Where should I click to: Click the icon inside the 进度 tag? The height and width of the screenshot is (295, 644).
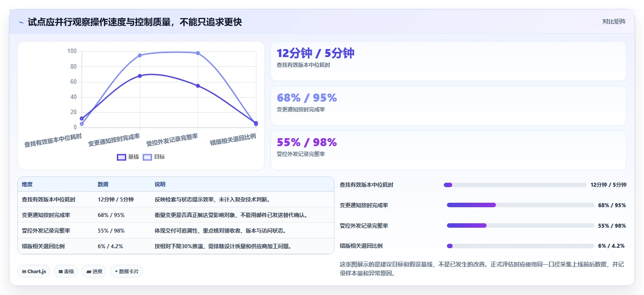coord(88,271)
